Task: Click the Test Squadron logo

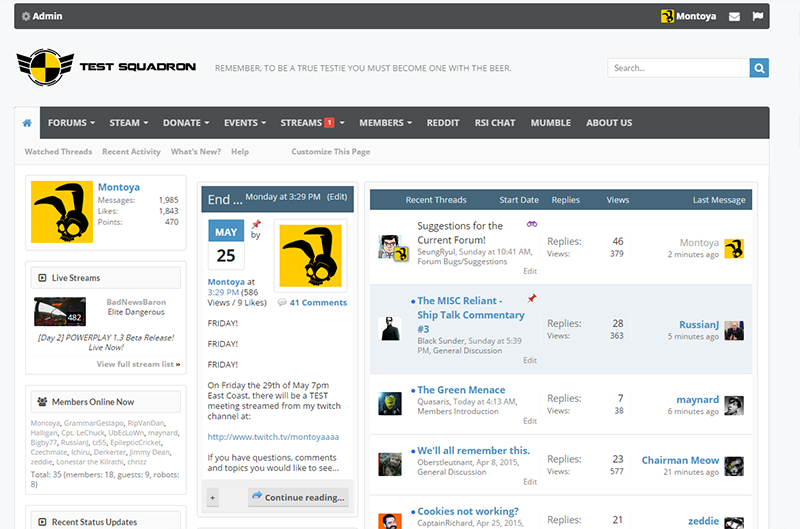Action: click(x=106, y=67)
